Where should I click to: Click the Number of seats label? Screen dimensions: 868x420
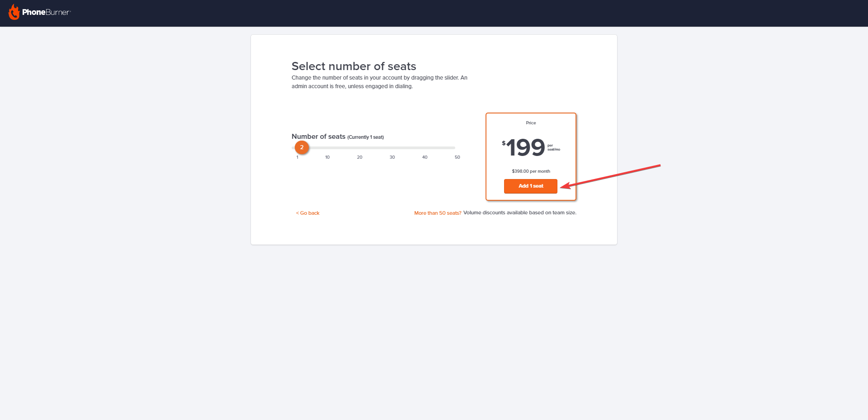coord(318,137)
